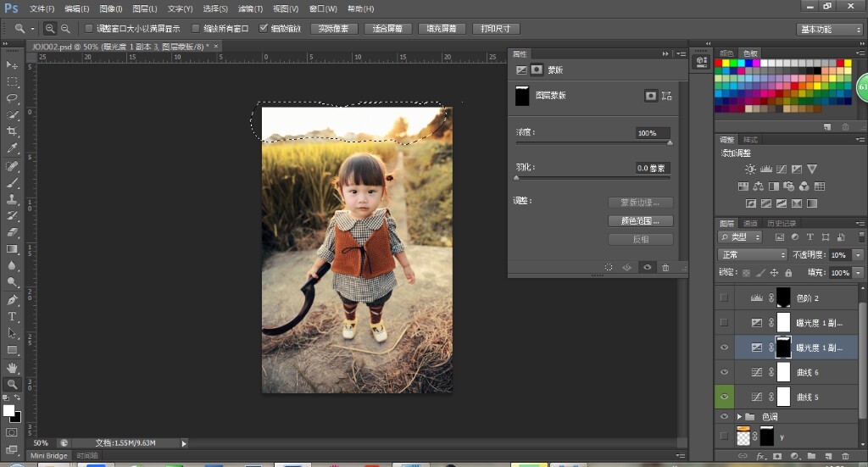Create new fill or adjustment layer
Screen dimensions: 868x467
click(x=795, y=456)
